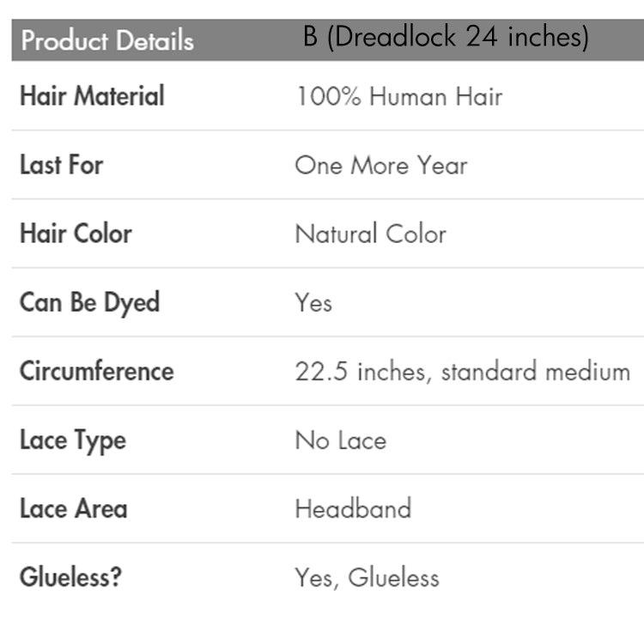The width and height of the screenshot is (644, 644).
Task: Click the Lace Type label
Action: click(x=73, y=440)
